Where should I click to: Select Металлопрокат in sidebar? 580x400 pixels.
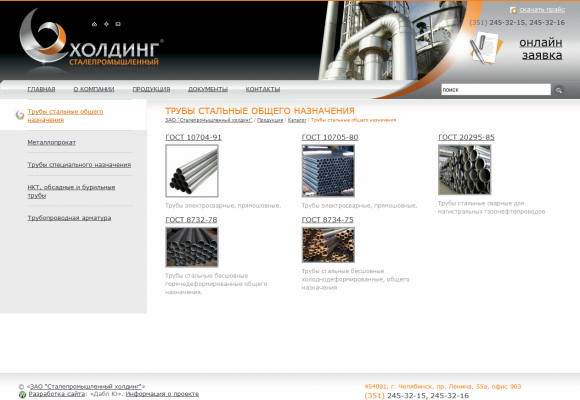(51, 142)
